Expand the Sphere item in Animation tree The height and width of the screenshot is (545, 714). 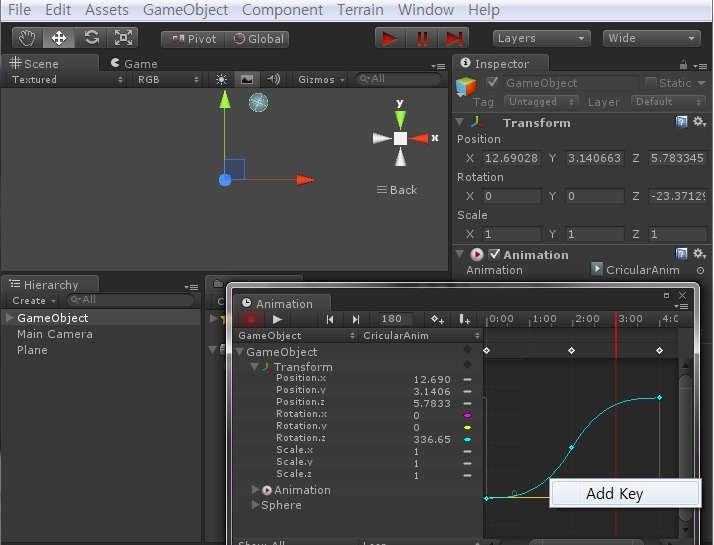(256, 505)
